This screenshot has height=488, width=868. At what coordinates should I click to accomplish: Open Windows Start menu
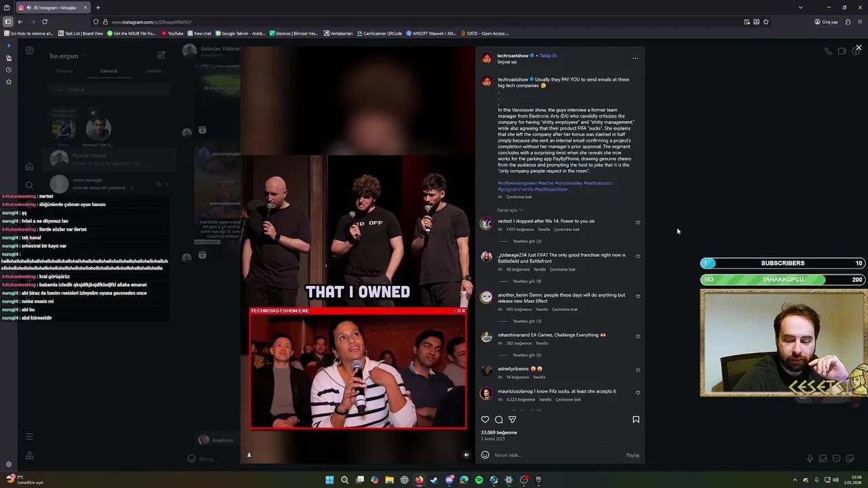[330, 480]
